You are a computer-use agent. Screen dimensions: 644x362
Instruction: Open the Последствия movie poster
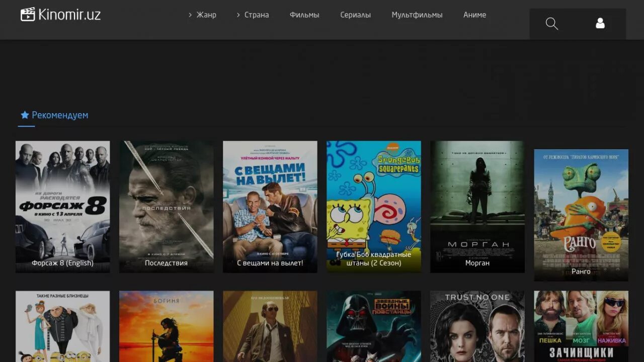pos(167,207)
